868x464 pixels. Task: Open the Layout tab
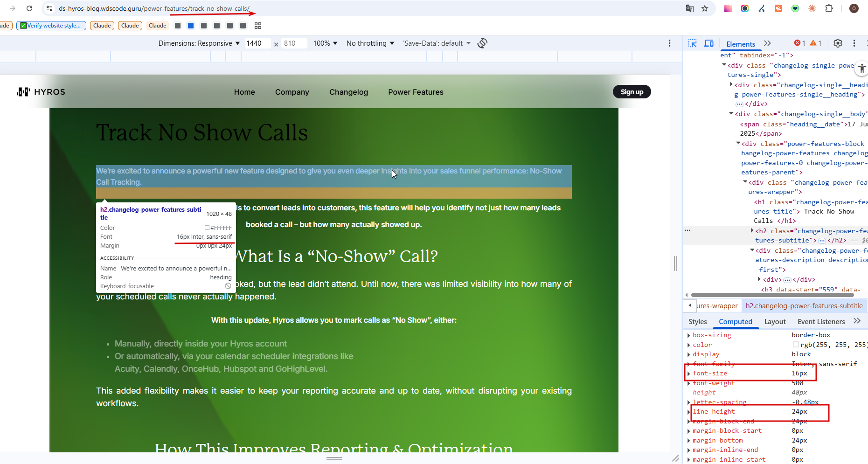click(x=775, y=322)
